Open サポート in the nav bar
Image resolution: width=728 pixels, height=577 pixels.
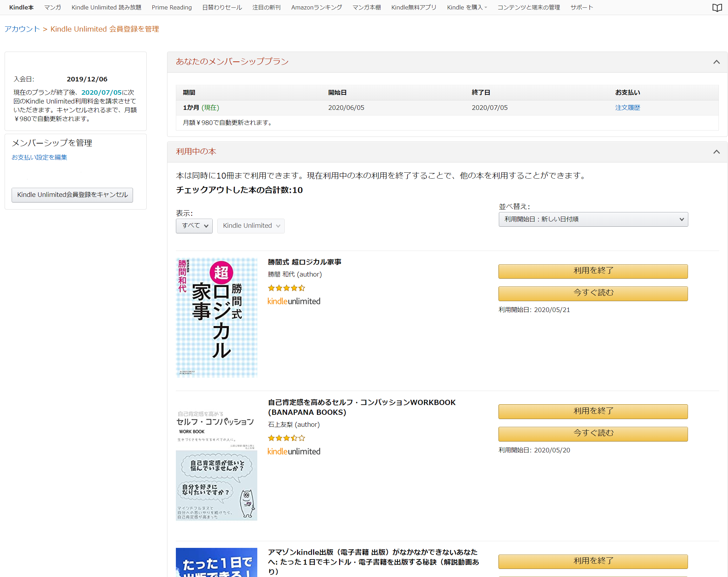(582, 7)
